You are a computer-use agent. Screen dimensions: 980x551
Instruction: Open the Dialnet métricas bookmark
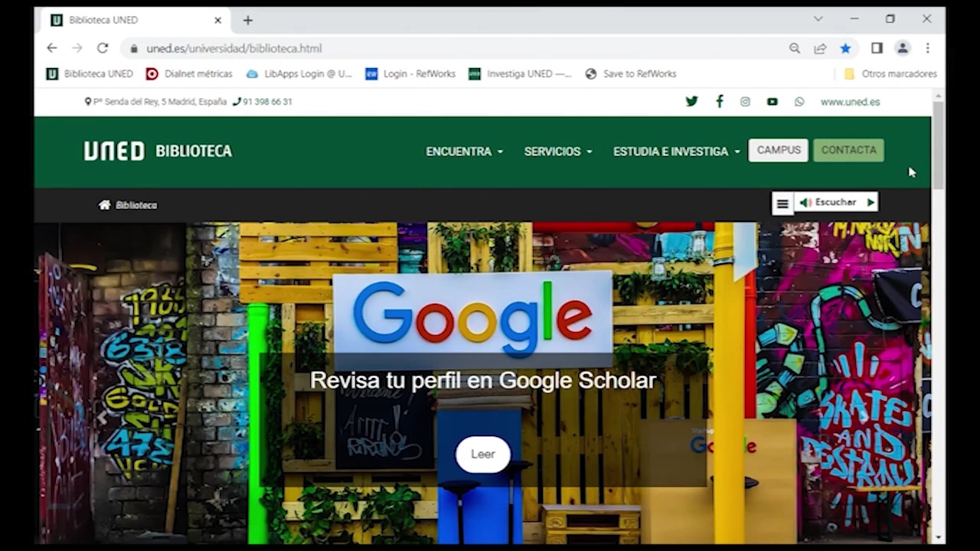tap(189, 74)
